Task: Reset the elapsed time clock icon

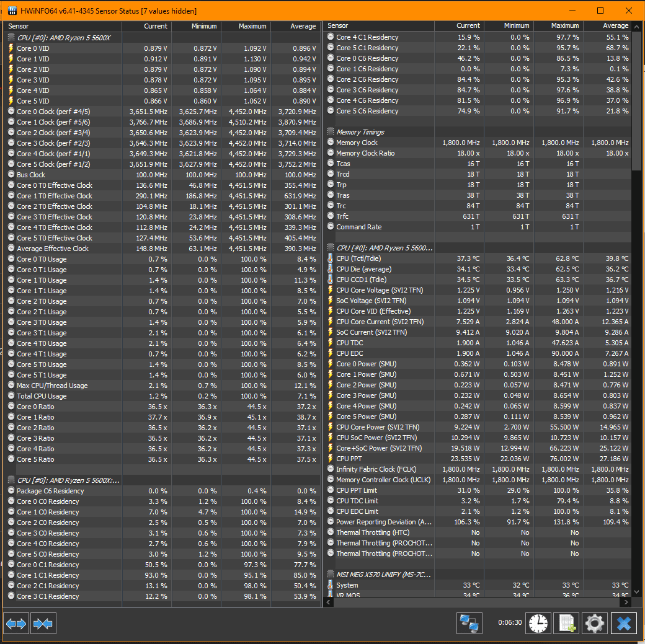Action: [538, 624]
